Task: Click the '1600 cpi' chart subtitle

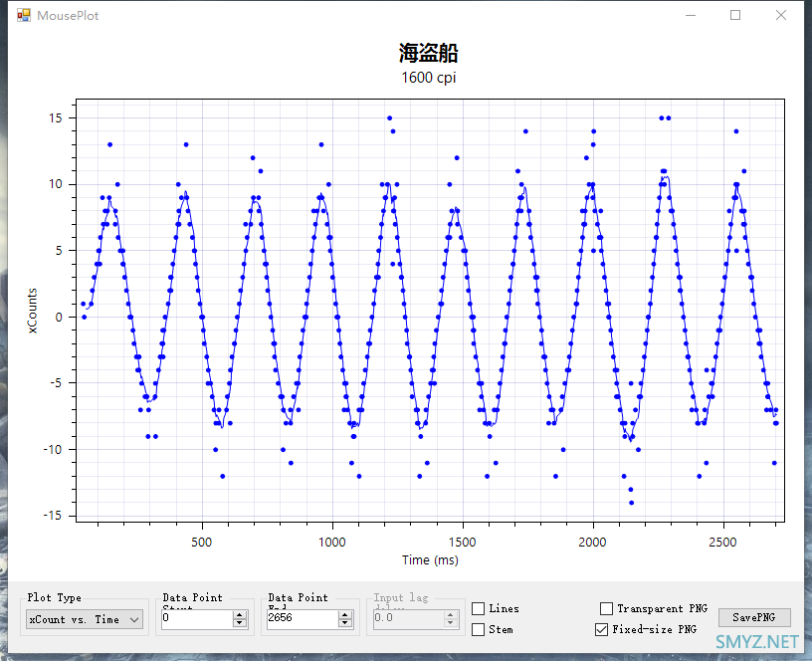Action: tap(429, 78)
